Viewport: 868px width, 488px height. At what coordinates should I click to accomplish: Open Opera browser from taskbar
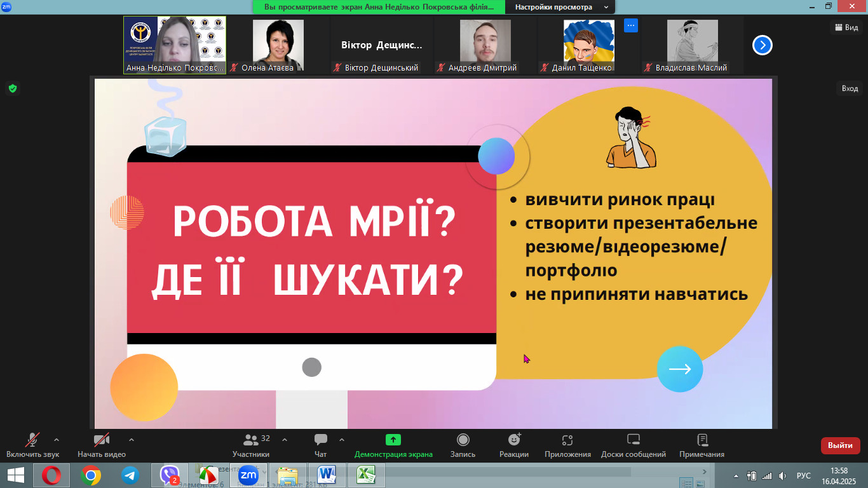coord(51,475)
